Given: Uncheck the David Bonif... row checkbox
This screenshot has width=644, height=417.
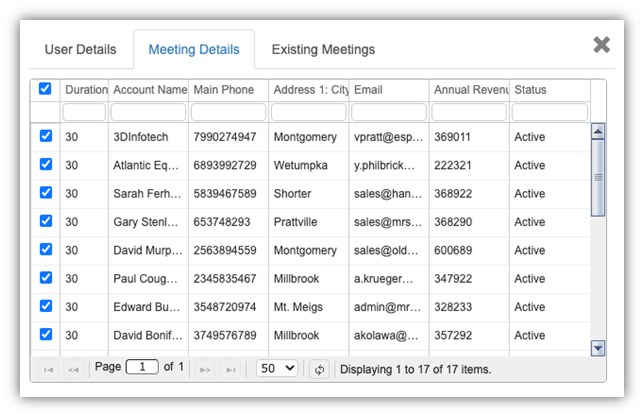Looking at the screenshot, I should click(x=46, y=334).
